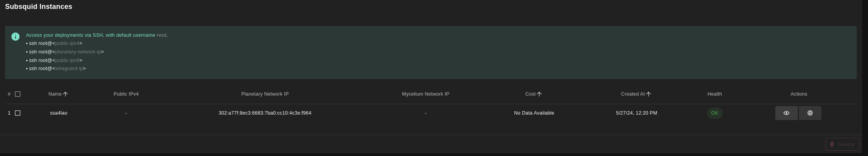
Task: Click the No Data Available cost cell
Action: (534, 113)
